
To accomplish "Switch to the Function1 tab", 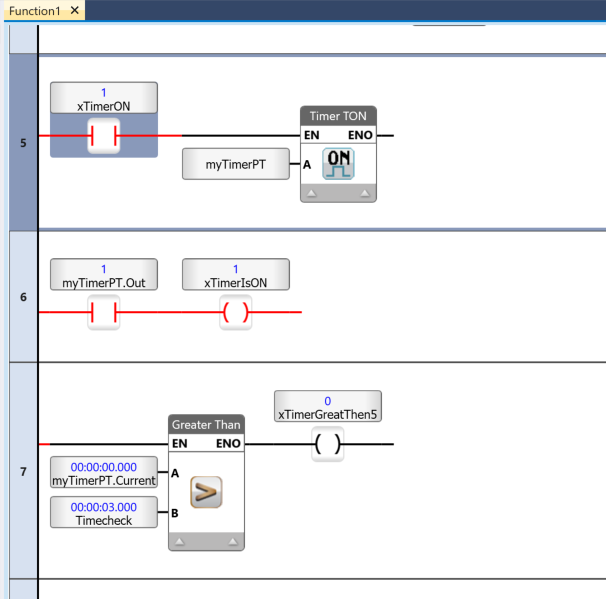I will pos(34,10).
